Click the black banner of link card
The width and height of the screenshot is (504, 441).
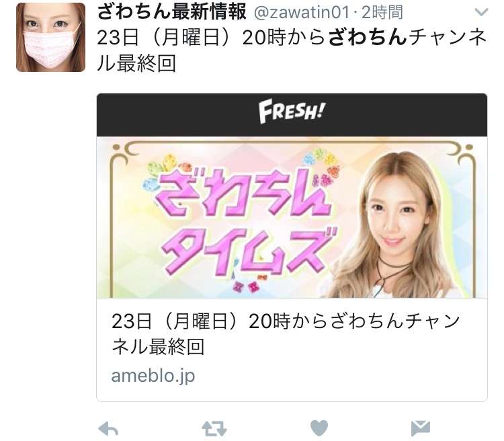point(292,115)
